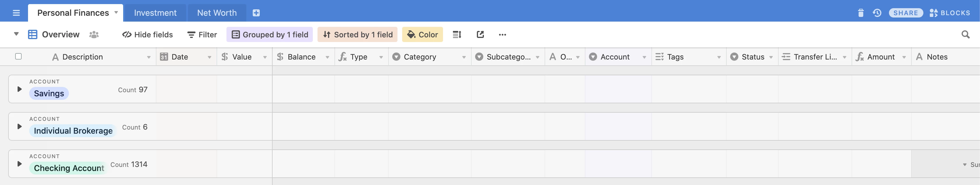980x185 pixels.
Task: Click the Blocks button
Action: coord(950,13)
